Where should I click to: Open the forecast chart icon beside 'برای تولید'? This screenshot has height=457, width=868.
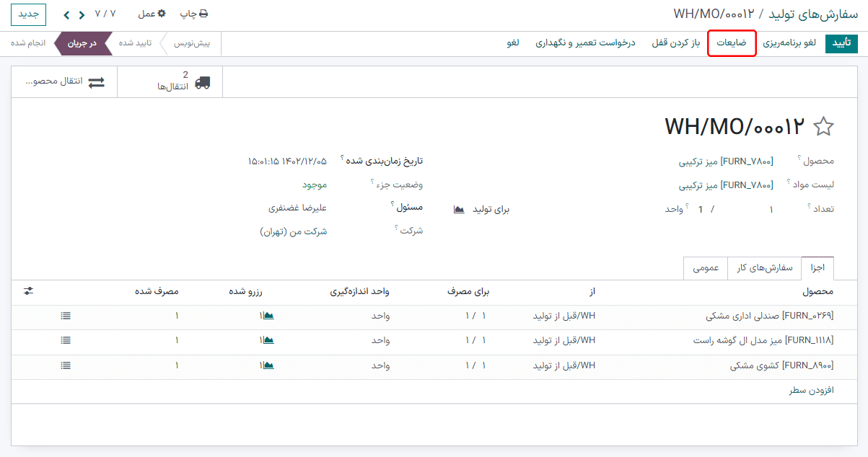[x=459, y=209]
